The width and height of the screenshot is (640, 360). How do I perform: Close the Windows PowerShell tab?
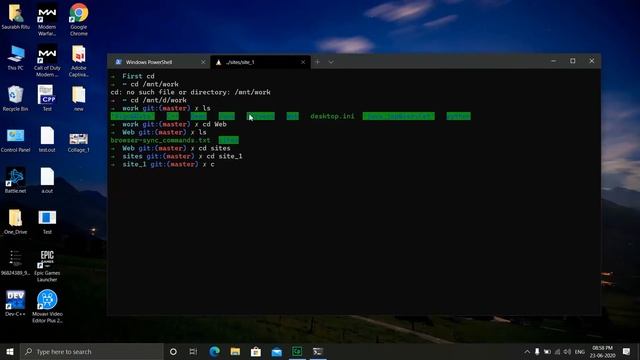(203, 62)
